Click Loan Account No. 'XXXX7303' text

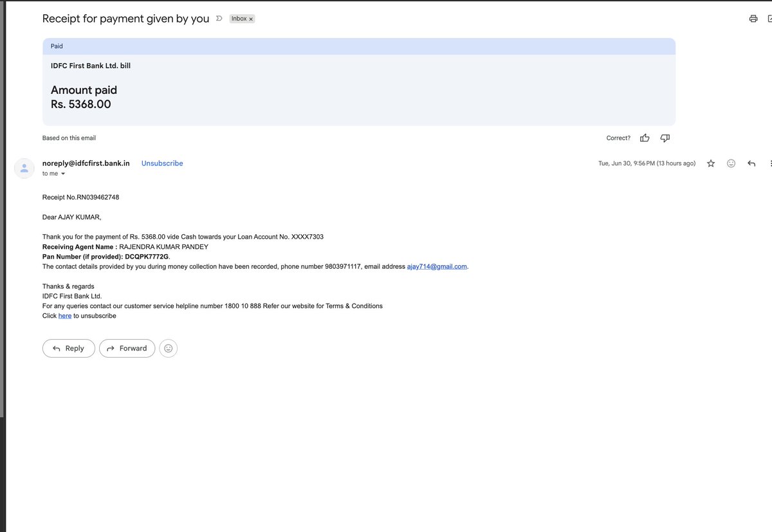point(308,237)
